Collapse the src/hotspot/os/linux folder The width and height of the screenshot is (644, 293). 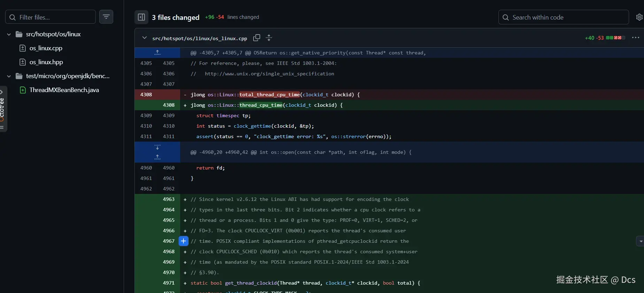tap(9, 34)
